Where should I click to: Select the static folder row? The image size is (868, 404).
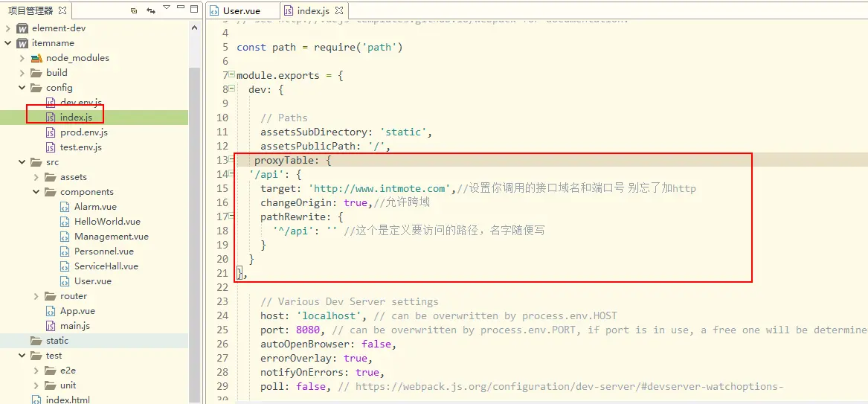[94, 341]
